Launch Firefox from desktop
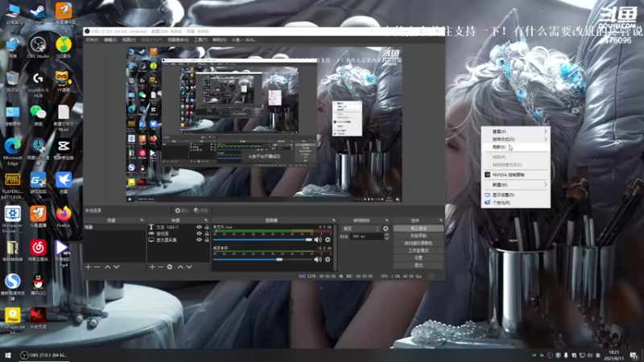 pos(64,216)
